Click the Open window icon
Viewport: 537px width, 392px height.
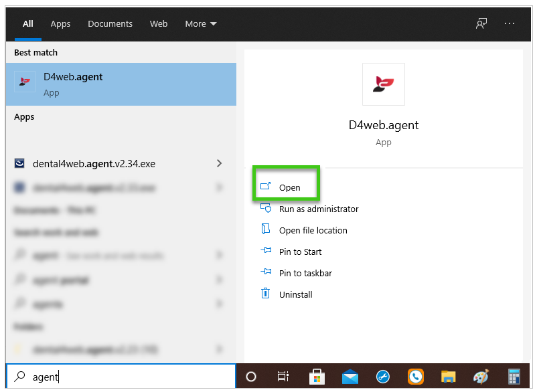tap(265, 186)
